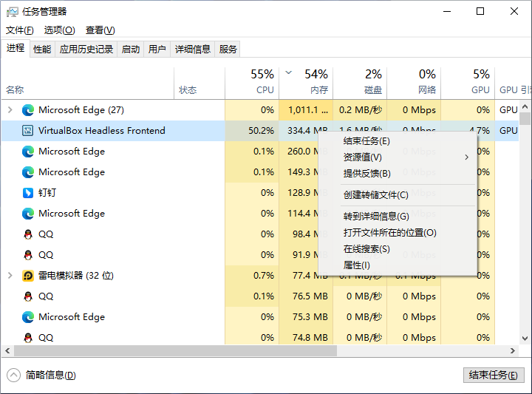
Task: Select the 钉钉 process row name
Action: click(47, 193)
